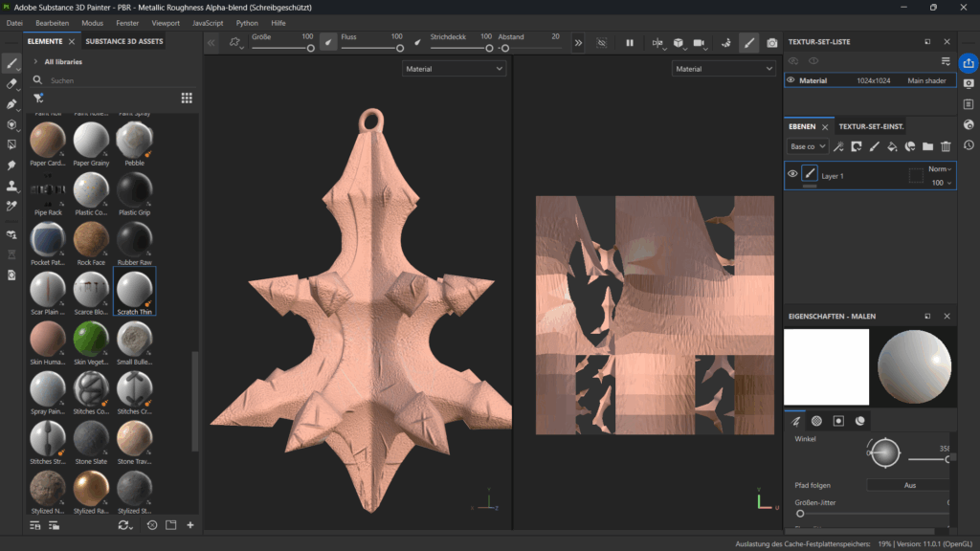Switch assets to grid view icon
Image resolution: width=980 pixels, height=551 pixels.
pyautogui.click(x=187, y=98)
